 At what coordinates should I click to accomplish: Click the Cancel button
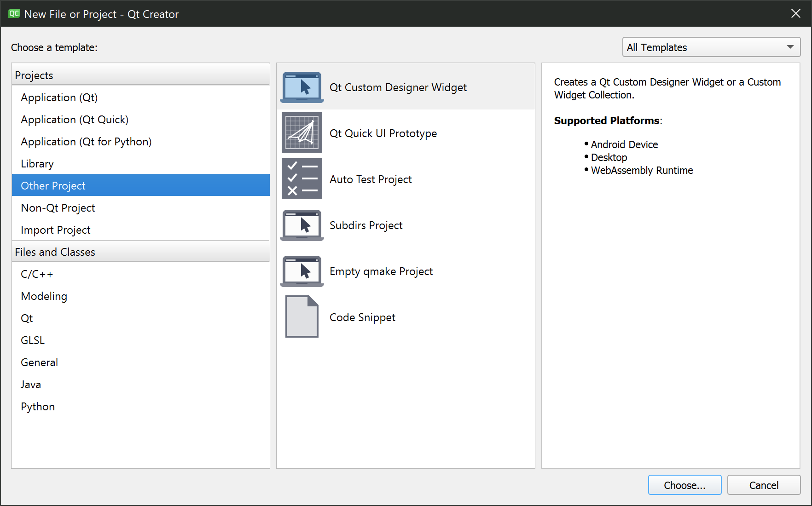(x=763, y=485)
